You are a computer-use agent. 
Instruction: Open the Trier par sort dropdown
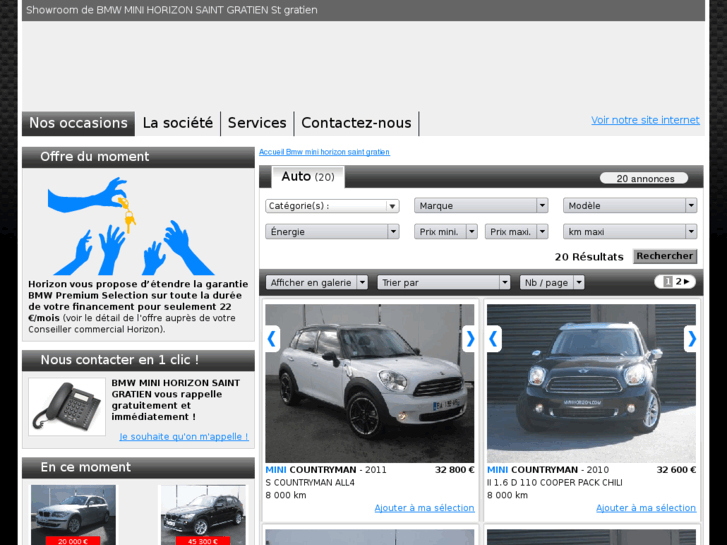[444, 282]
